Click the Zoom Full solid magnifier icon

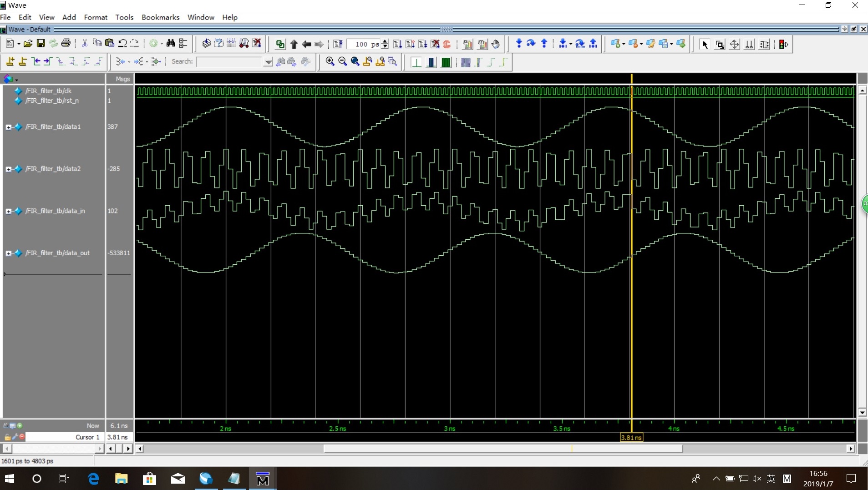355,61
